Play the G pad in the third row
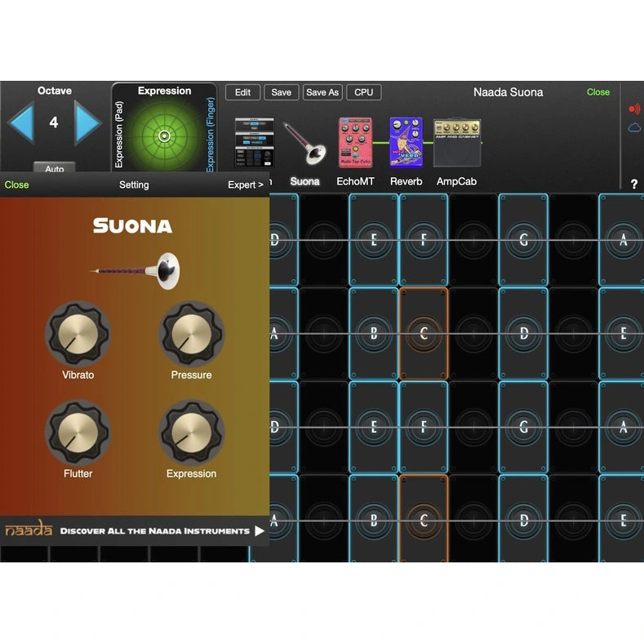 point(523,427)
